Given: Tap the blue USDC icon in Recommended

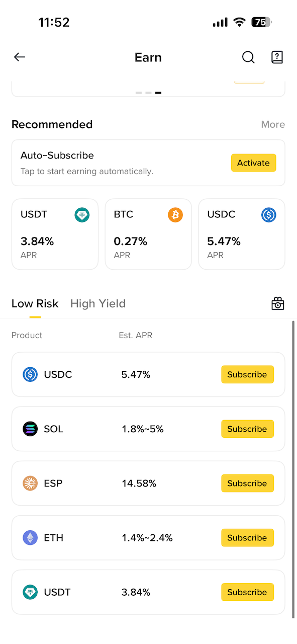Looking at the screenshot, I should pos(269,215).
